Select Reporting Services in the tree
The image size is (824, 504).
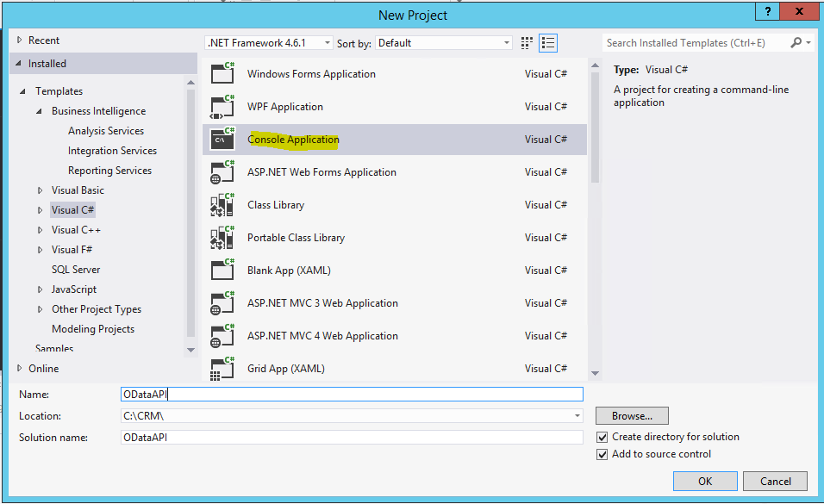coord(109,171)
